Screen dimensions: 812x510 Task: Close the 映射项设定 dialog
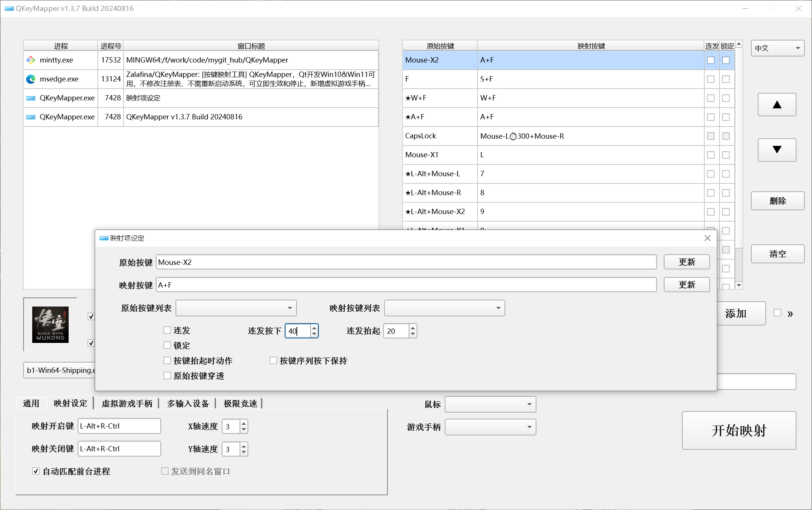click(x=707, y=238)
